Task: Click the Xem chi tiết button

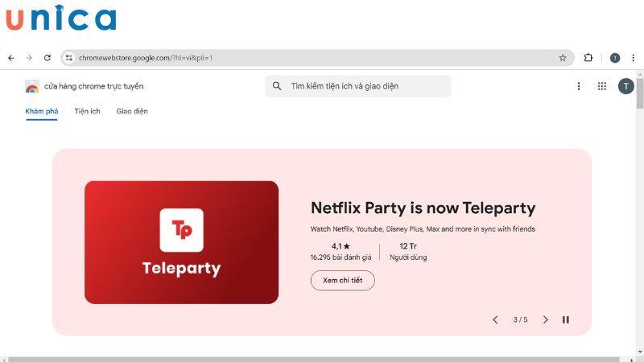Action: (x=342, y=280)
